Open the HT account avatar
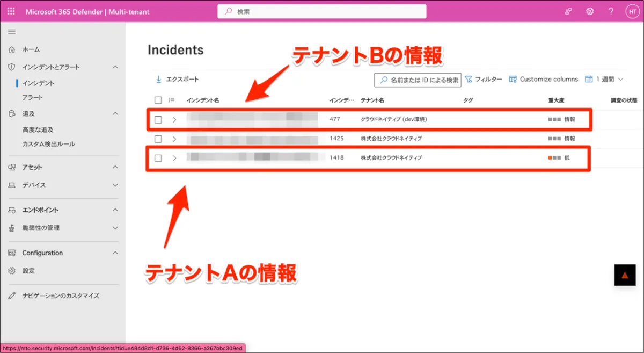The height and width of the screenshot is (353, 644). point(632,11)
